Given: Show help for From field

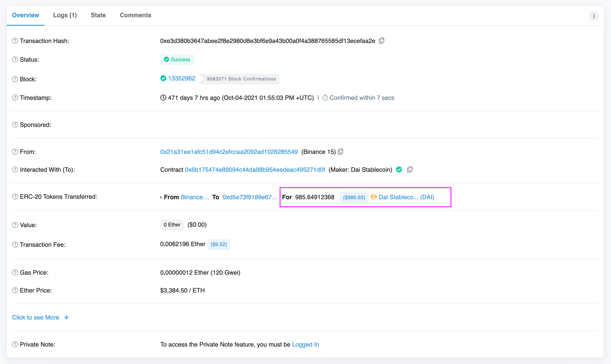Looking at the screenshot, I should pos(15,152).
